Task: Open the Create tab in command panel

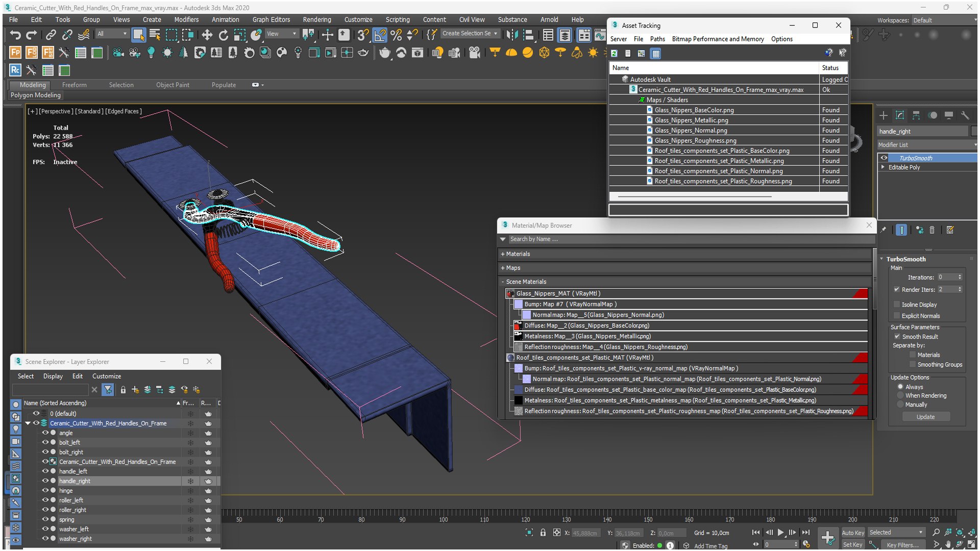Action: tap(884, 115)
